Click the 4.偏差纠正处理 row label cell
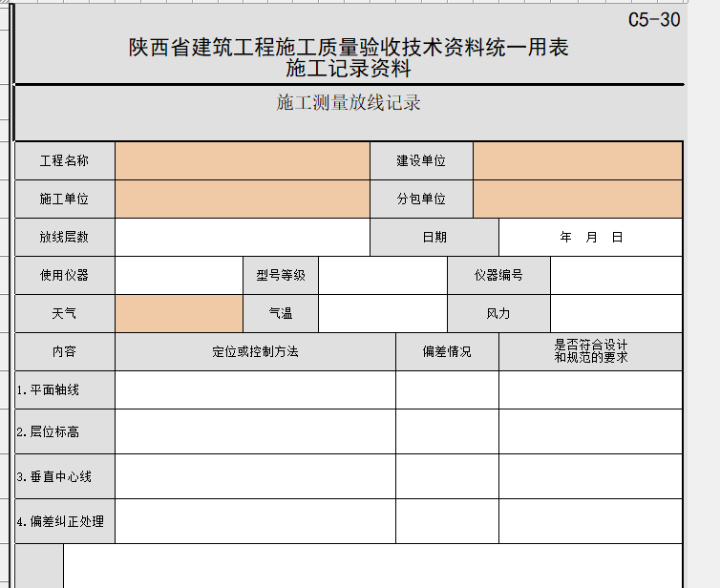 click(64, 521)
